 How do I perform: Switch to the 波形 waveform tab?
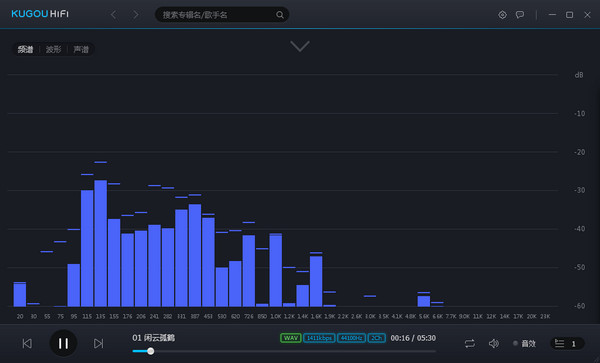point(54,49)
